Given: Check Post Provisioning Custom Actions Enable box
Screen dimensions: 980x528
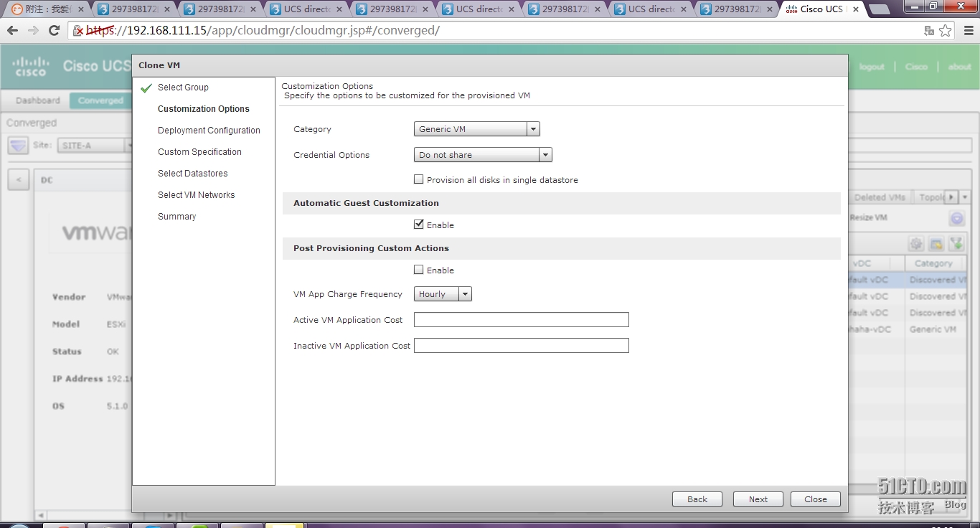Looking at the screenshot, I should (419, 270).
